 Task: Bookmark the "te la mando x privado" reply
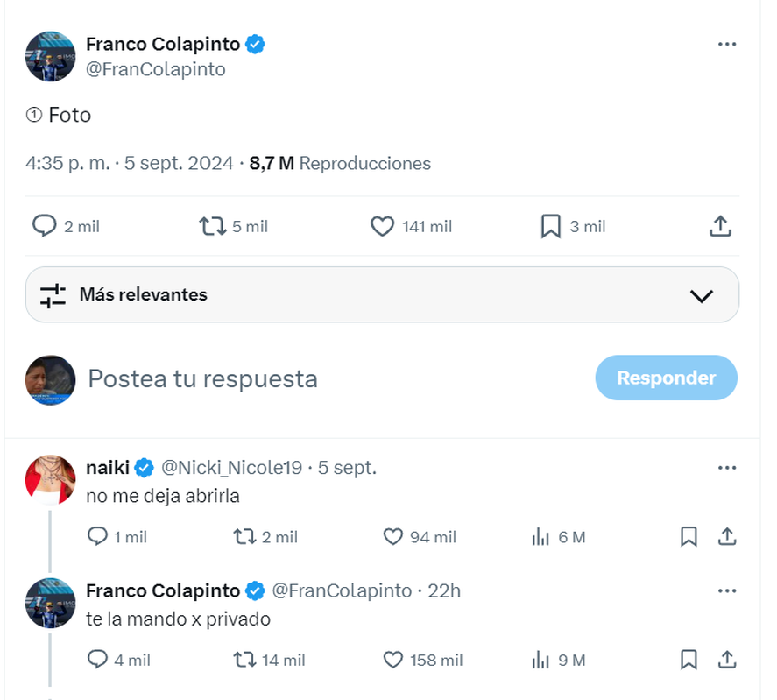click(x=689, y=660)
